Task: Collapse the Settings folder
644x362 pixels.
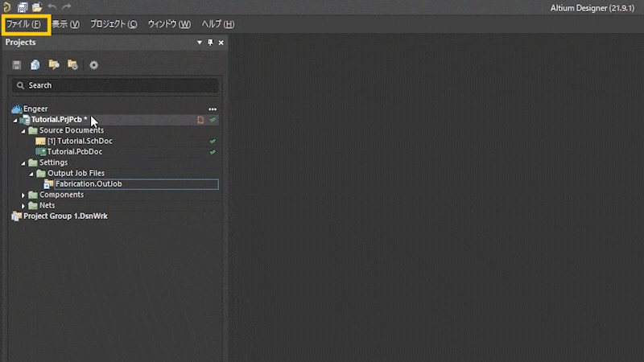Action: [x=23, y=163]
